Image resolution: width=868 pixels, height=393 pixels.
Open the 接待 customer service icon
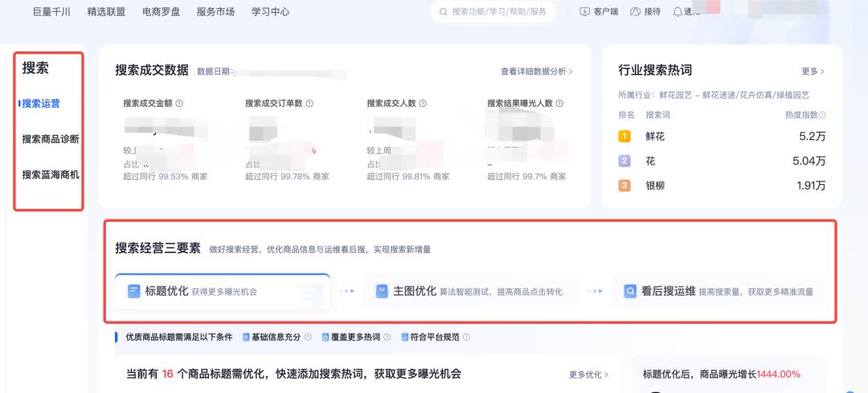tap(636, 11)
